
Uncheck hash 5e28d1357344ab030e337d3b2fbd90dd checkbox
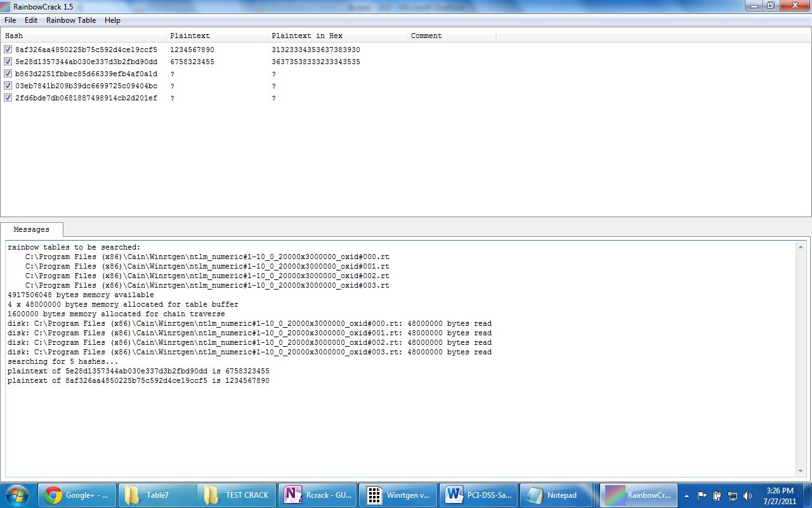(8, 62)
